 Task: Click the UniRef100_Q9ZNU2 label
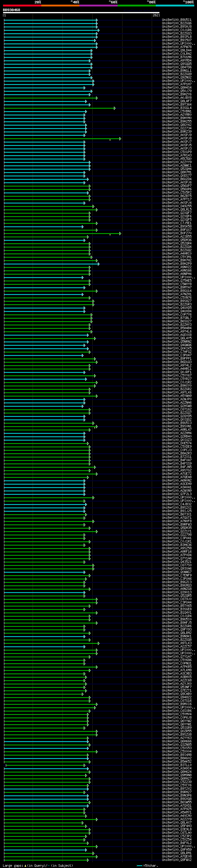(x=176, y=77)
